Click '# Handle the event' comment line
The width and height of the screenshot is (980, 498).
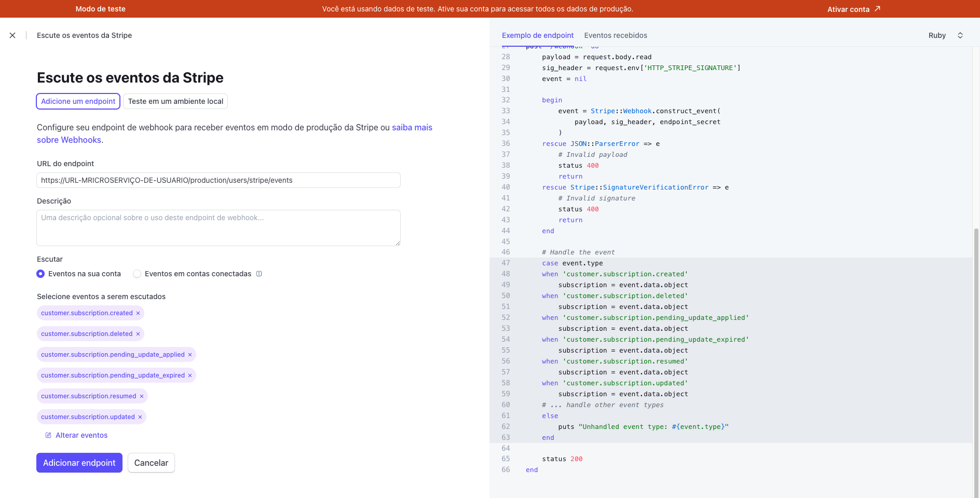[x=578, y=252]
